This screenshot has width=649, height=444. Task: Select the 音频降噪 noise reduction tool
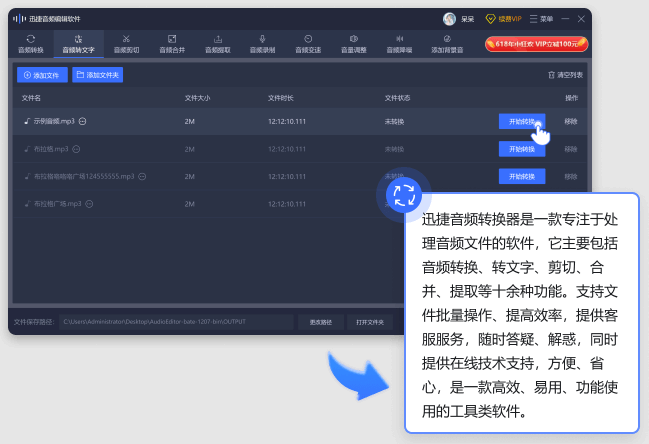click(399, 44)
